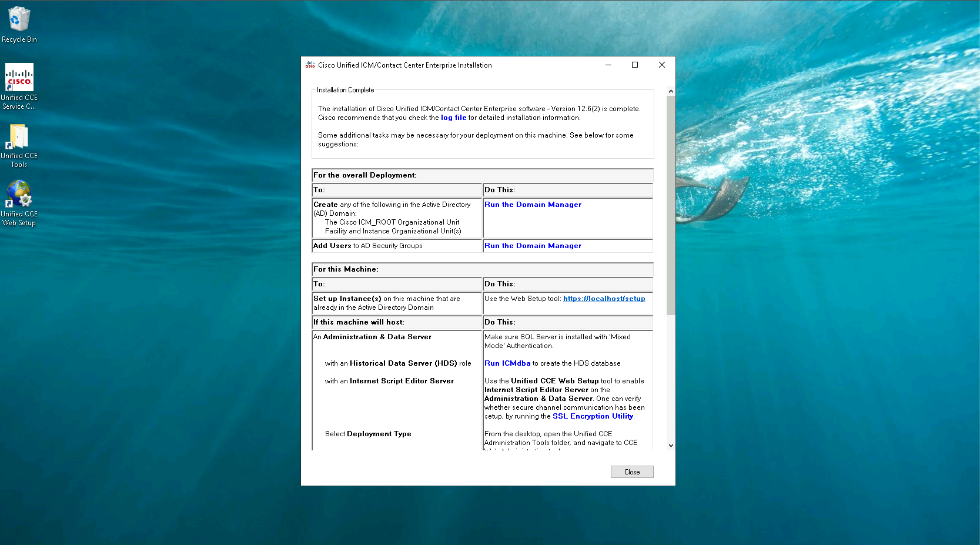The image size is (980, 545).
Task: Click the scrollbar down arrow
Action: tap(671, 446)
